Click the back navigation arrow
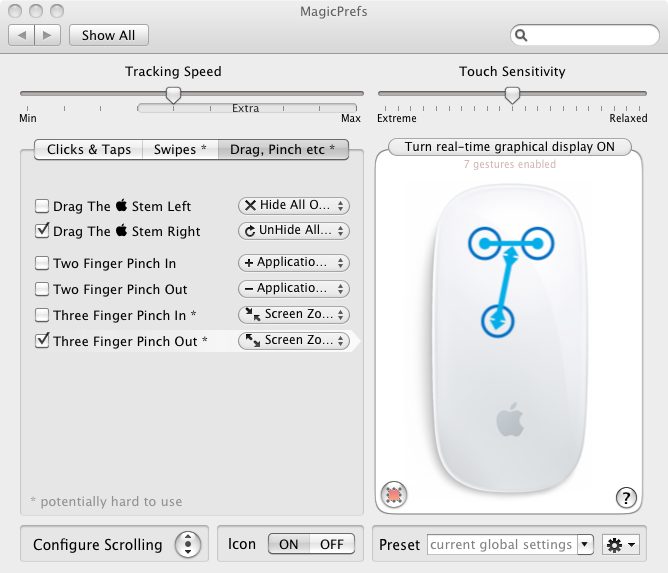This screenshot has height=573, width=668. click(x=22, y=35)
